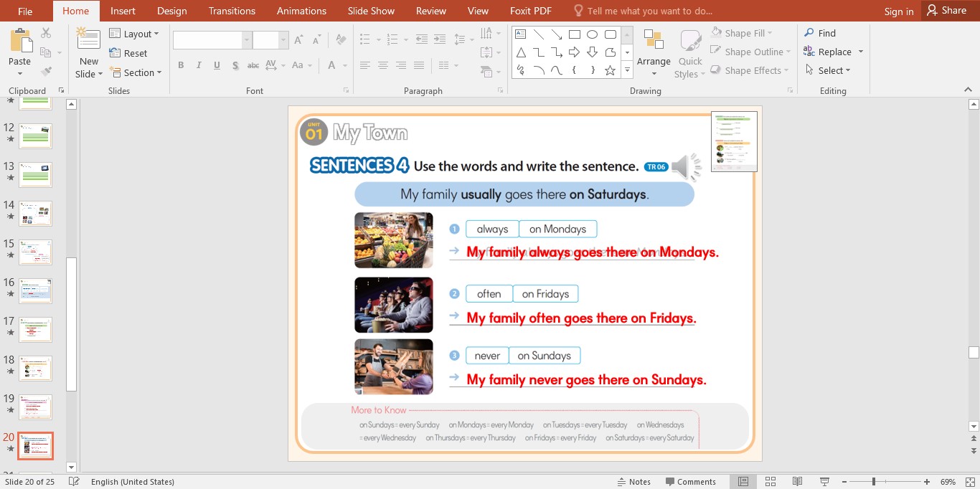Click the Reset button

coord(128,53)
